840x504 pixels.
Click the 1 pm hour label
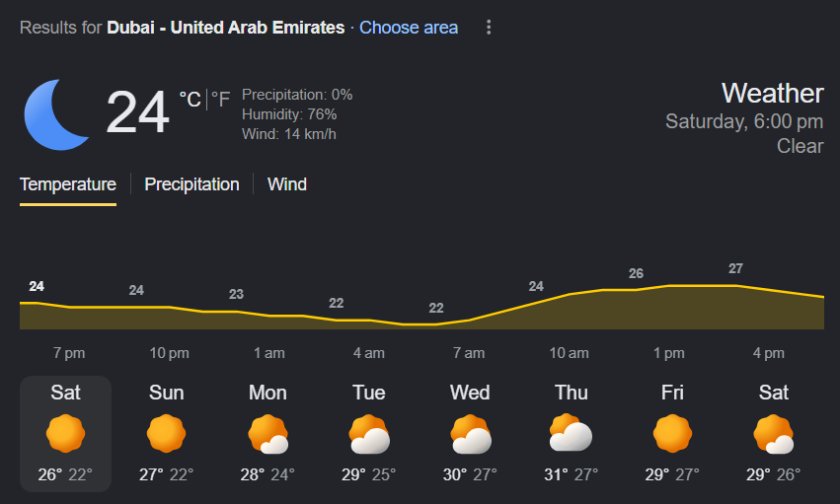click(x=669, y=353)
